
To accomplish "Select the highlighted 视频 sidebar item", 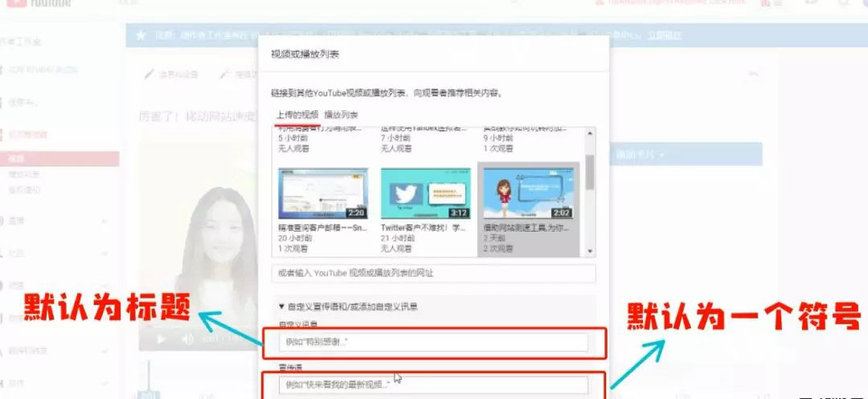I will pyautogui.click(x=59, y=158).
